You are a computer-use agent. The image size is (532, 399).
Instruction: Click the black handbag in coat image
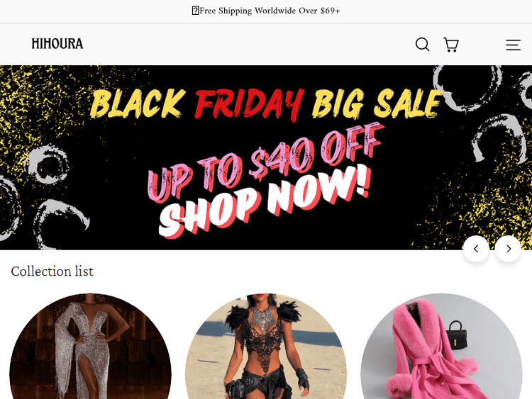pos(455,335)
